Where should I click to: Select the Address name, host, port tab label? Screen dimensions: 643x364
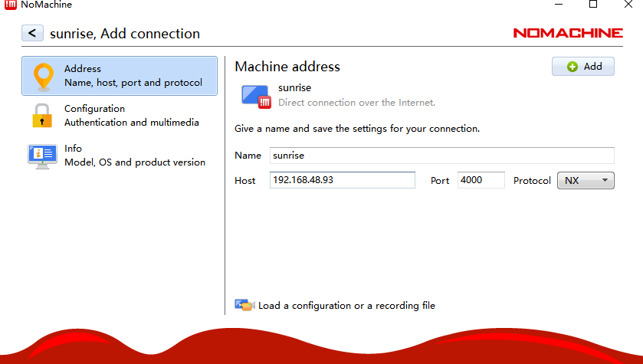tap(133, 76)
